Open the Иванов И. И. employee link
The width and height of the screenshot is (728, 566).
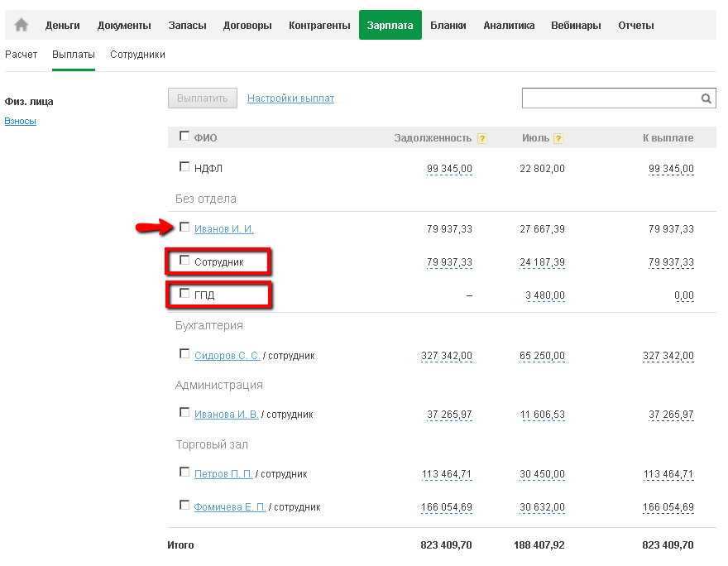224,229
